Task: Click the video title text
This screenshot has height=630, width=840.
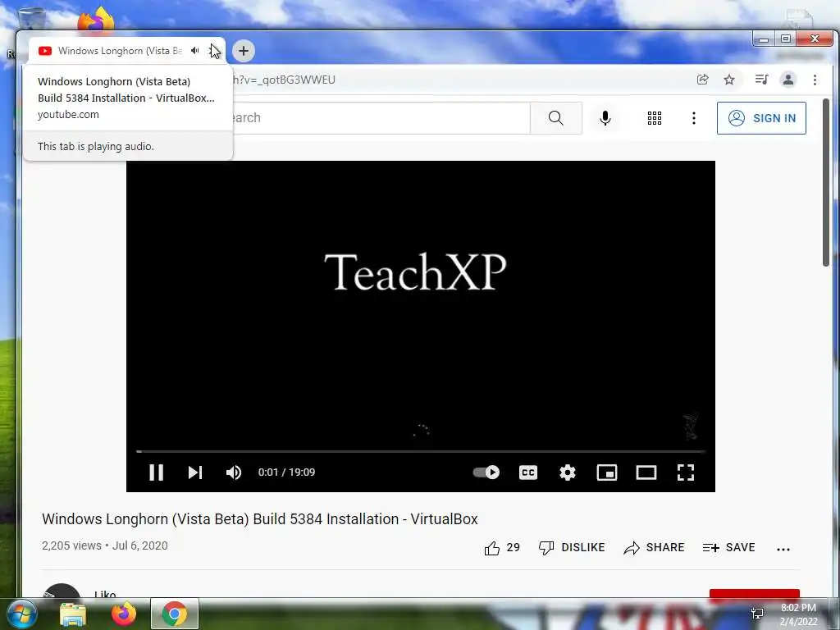Action: pos(260,519)
